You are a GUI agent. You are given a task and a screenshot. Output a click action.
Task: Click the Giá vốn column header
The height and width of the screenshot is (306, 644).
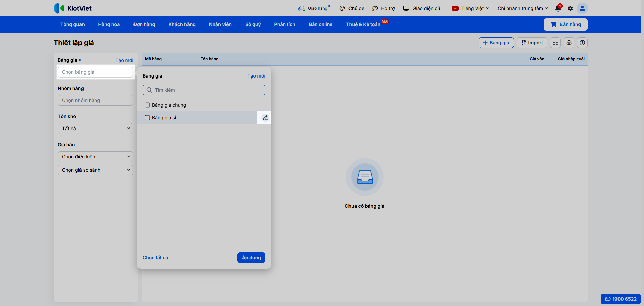pos(537,59)
